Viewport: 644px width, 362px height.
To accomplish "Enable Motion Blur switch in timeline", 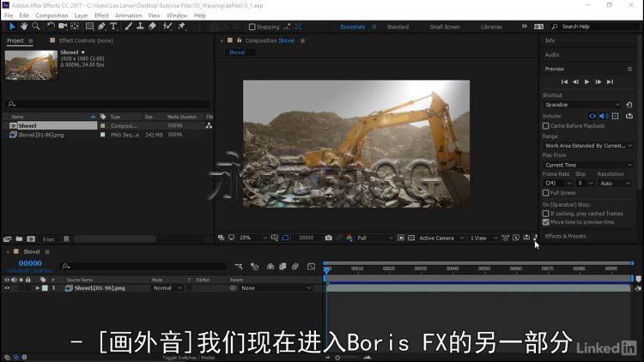I will (x=295, y=267).
